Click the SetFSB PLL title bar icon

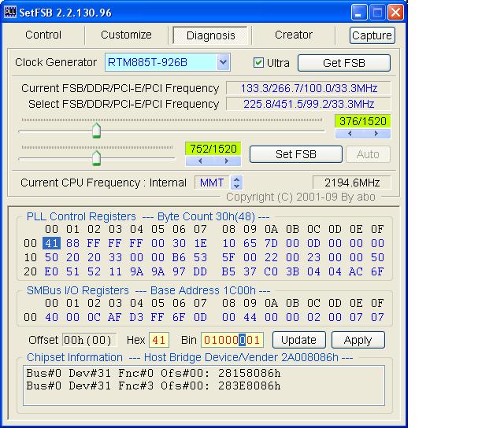point(10,13)
